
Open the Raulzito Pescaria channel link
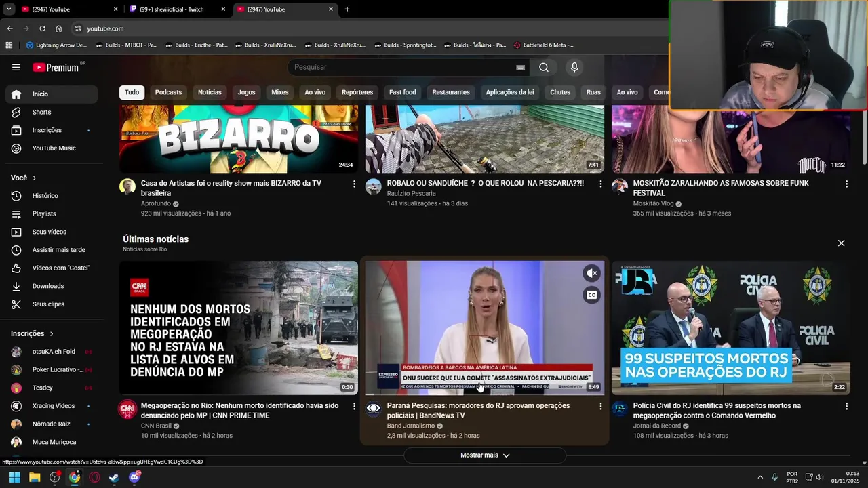411,193
